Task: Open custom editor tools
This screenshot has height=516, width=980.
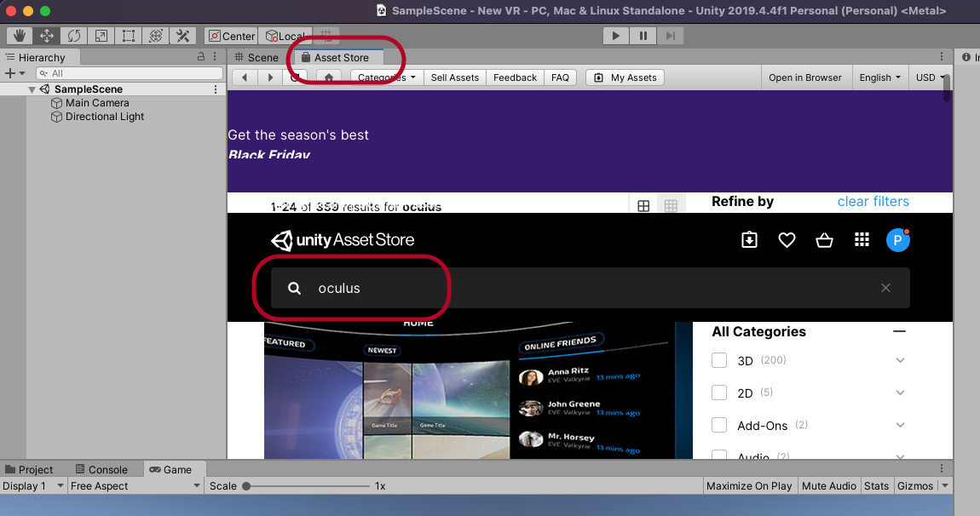Action: (182, 36)
